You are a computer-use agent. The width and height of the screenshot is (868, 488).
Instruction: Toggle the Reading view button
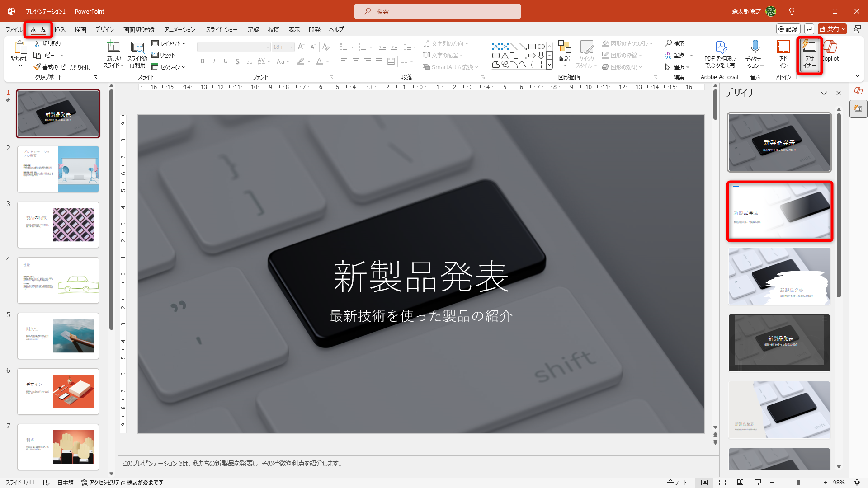click(740, 483)
